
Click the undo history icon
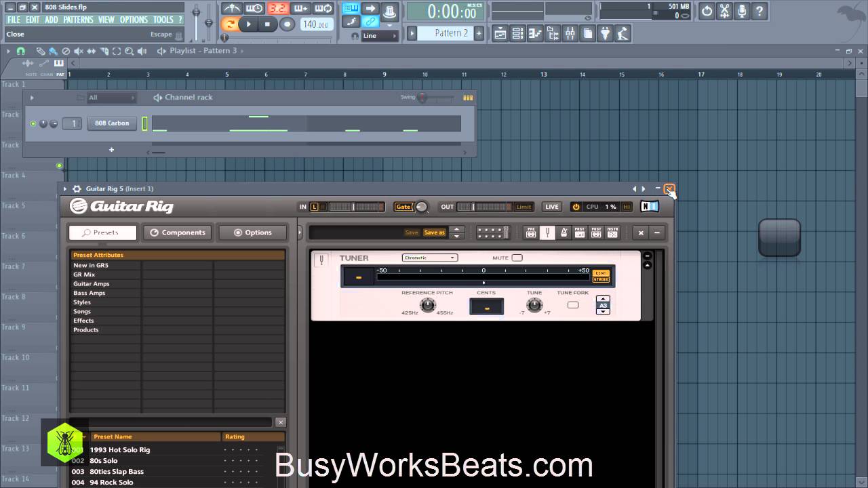tap(707, 11)
